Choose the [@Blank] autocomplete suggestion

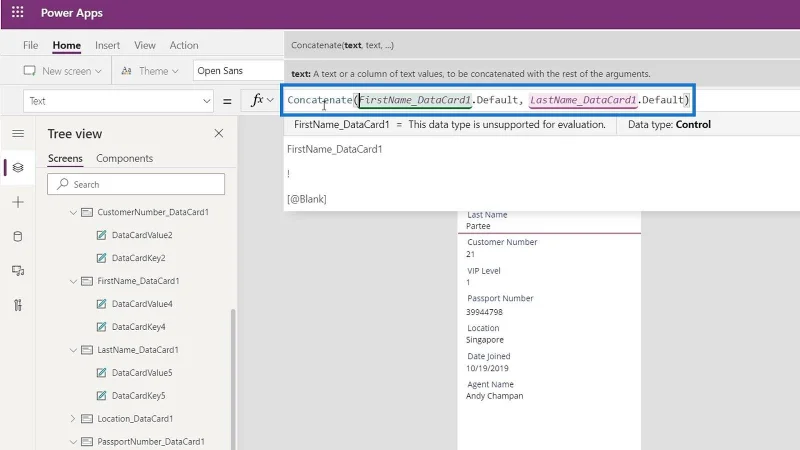click(307, 199)
